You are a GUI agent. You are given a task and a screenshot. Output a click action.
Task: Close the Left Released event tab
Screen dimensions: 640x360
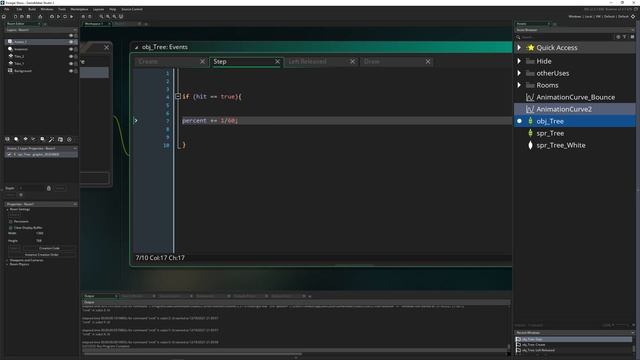(x=353, y=62)
